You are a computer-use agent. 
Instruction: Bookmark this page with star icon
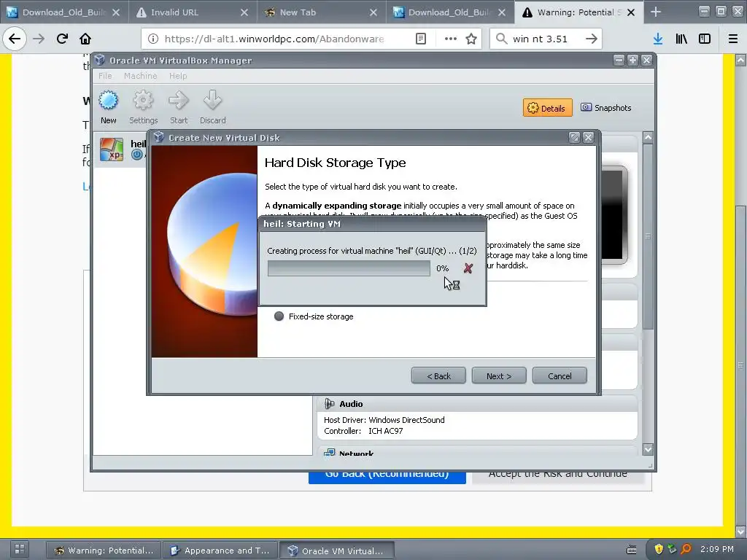click(x=471, y=39)
